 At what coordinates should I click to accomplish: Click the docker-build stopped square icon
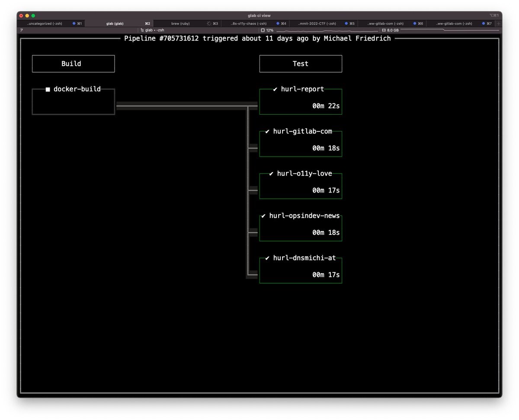click(x=48, y=90)
